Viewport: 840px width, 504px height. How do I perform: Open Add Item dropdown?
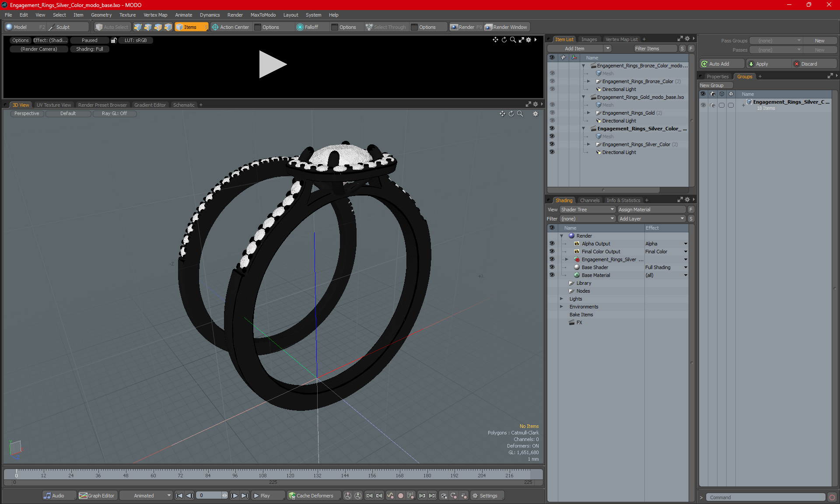(580, 49)
